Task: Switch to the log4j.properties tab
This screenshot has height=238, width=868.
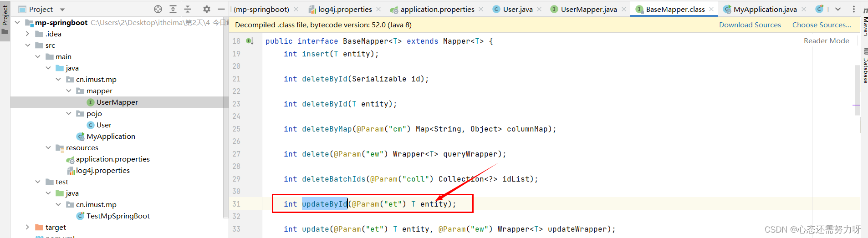Action: pyautogui.click(x=345, y=9)
